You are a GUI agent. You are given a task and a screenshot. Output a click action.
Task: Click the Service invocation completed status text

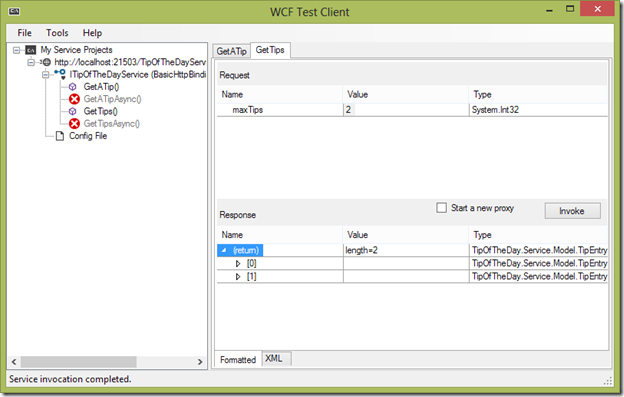click(x=70, y=379)
